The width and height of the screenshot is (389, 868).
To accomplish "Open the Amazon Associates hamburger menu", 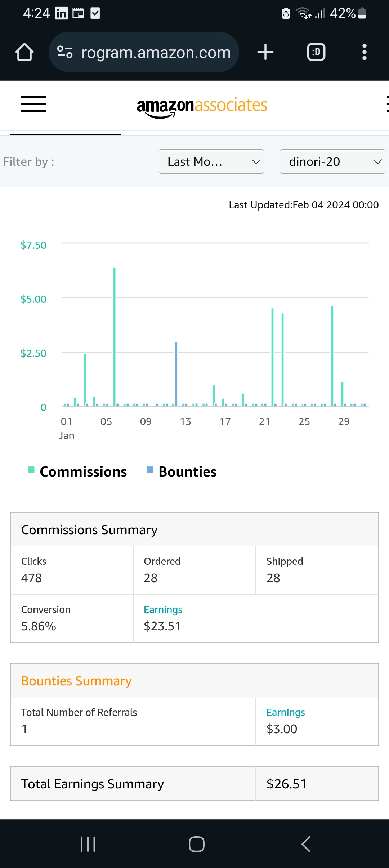I will point(33,104).
